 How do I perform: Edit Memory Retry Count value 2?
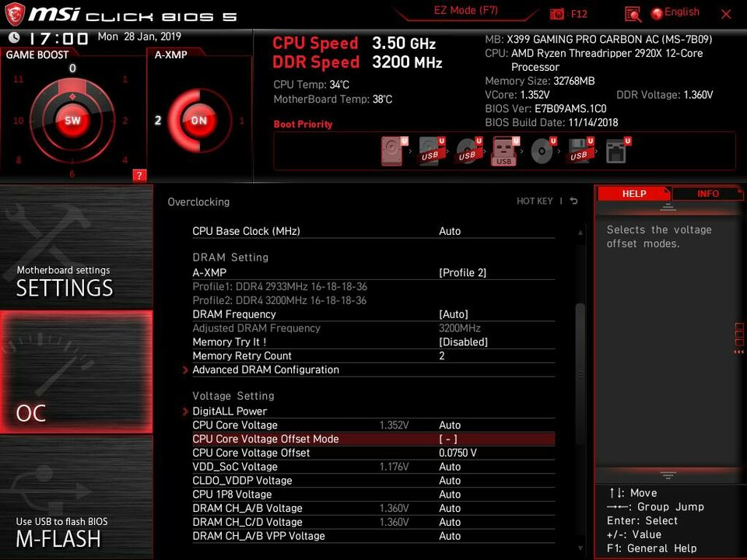pyautogui.click(x=442, y=355)
